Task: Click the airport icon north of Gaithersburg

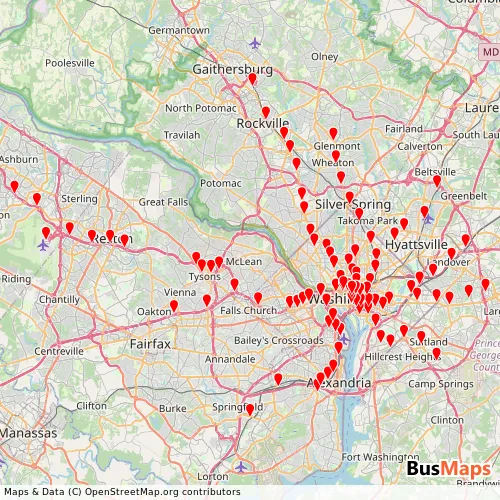Action: pos(255,43)
